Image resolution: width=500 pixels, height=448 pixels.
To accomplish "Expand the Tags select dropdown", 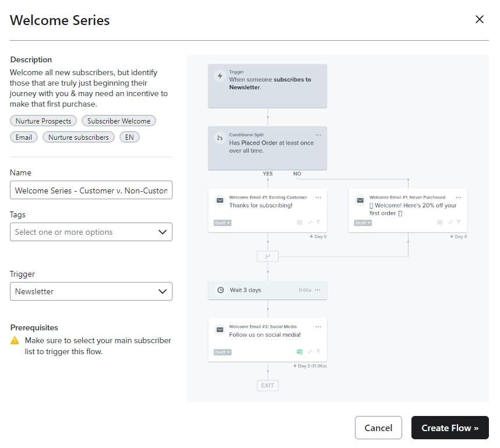I will (x=91, y=232).
